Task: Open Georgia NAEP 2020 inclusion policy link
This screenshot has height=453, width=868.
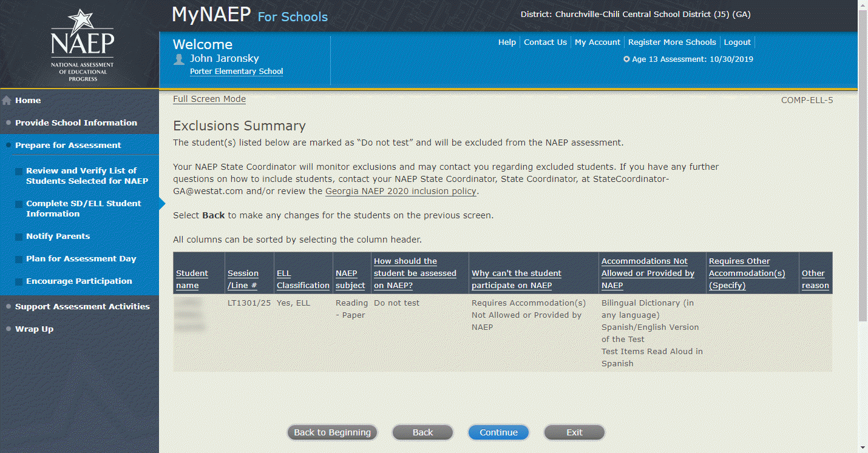Action: point(401,191)
